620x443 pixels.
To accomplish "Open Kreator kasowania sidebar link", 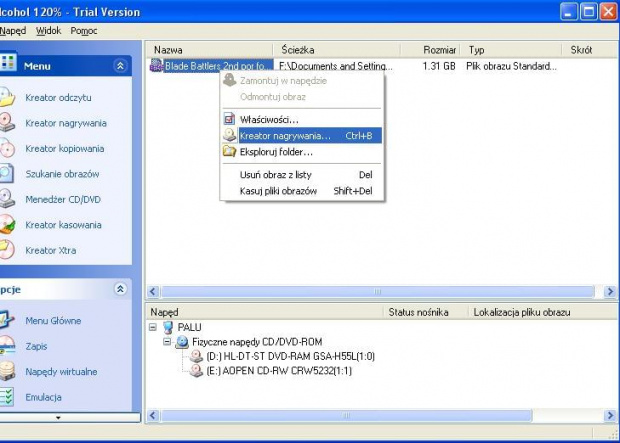I will (63, 225).
